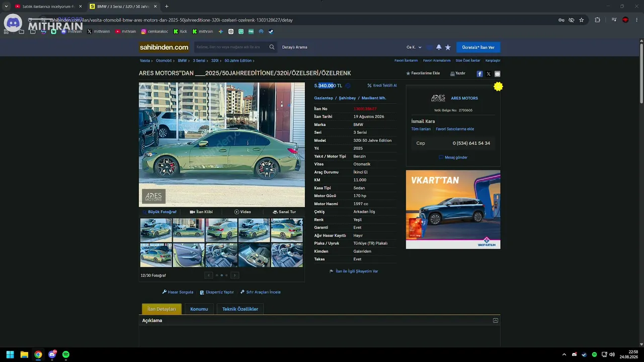644x362 pixels.
Task: Click the VKART'TAN advertisement banner
Action: pyautogui.click(x=453, y=209)
